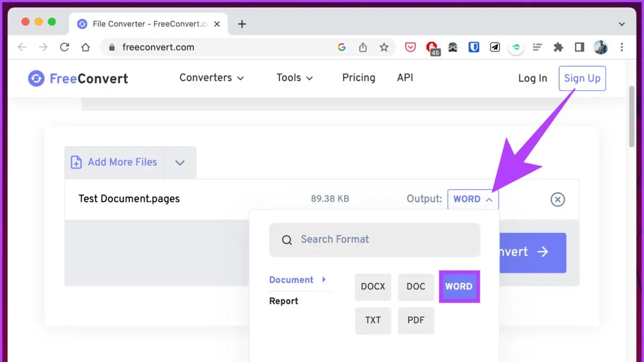This screenshot has height=362, width=644.
Task: Toggle the browser side panel icon
Action: [x=579, y=47]
